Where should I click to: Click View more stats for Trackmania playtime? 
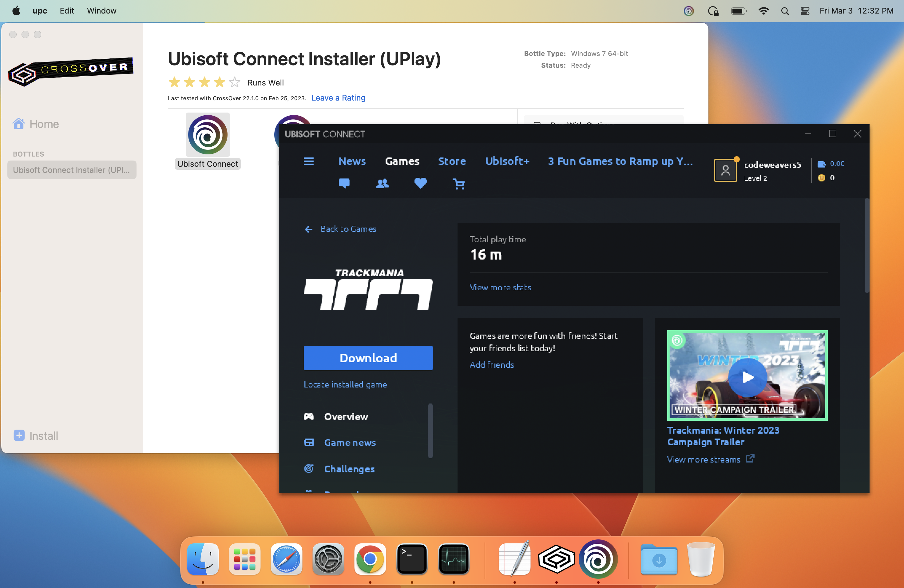point(500,287)
